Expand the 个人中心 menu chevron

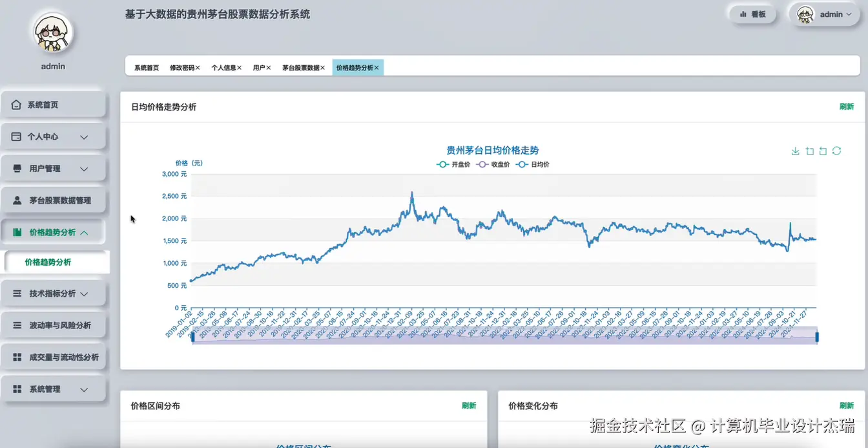[84, 137]
